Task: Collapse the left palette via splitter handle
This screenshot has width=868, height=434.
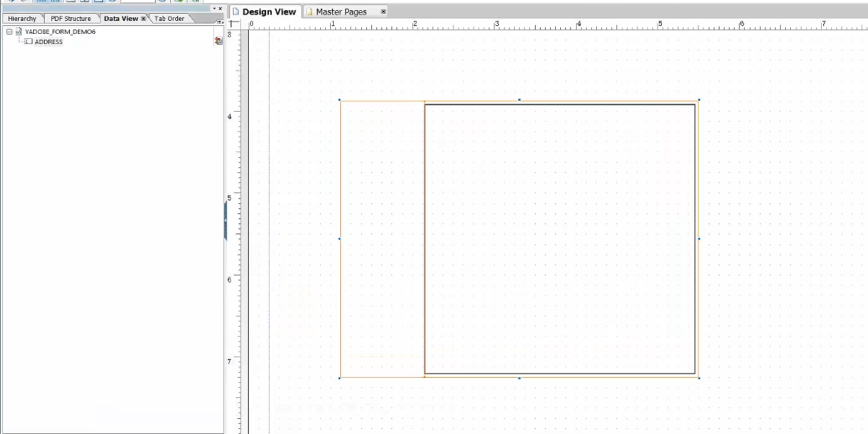Action: point(226,221)
